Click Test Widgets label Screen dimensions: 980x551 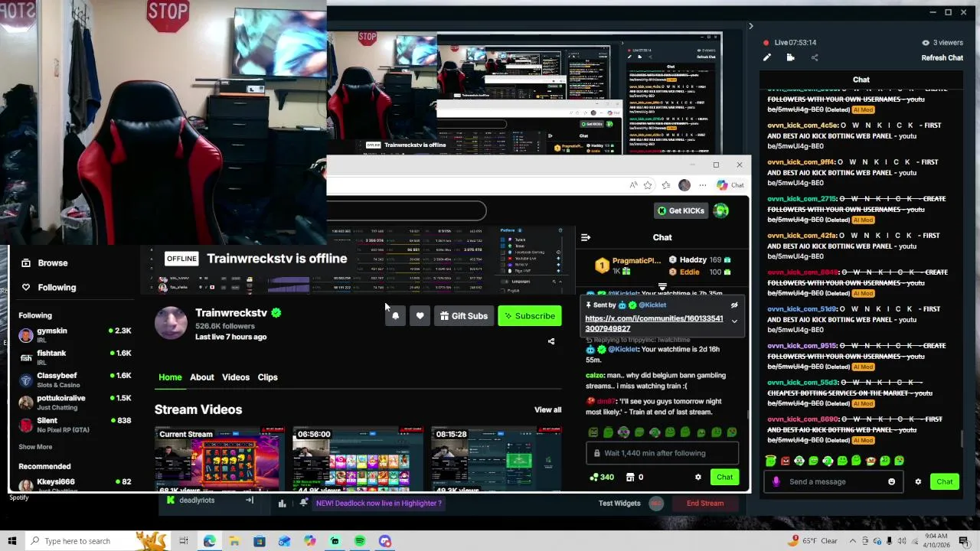(619, 503)
